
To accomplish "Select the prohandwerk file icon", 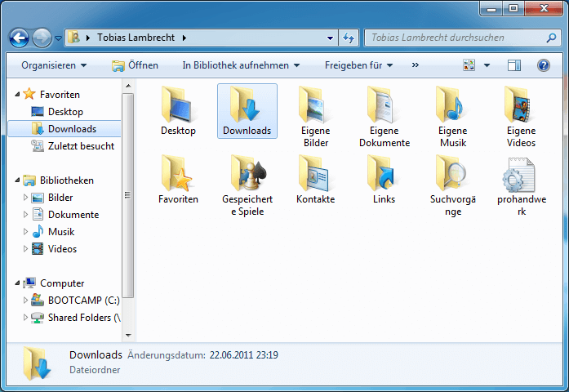I will click(x=521, y=174).
